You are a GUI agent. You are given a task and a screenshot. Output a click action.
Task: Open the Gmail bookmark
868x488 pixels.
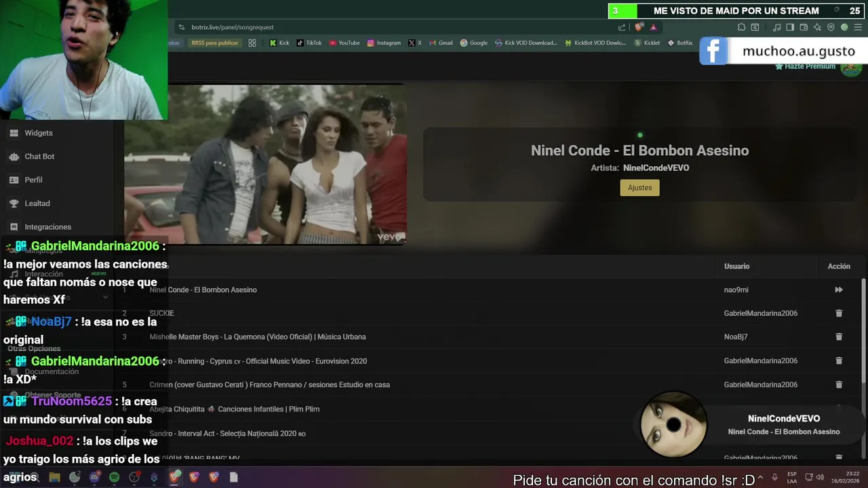pyautogui.click(x=441, y=43)
